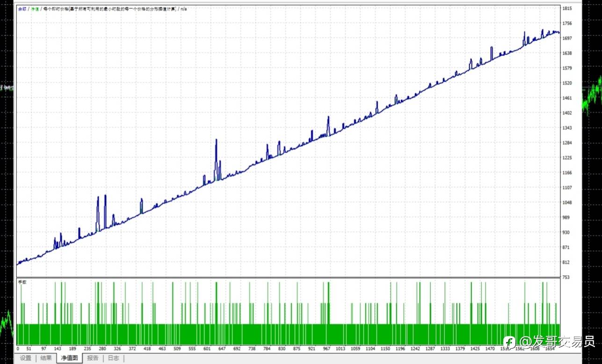Open the 设置 tab
602x364 pixels.
point(25,358)
